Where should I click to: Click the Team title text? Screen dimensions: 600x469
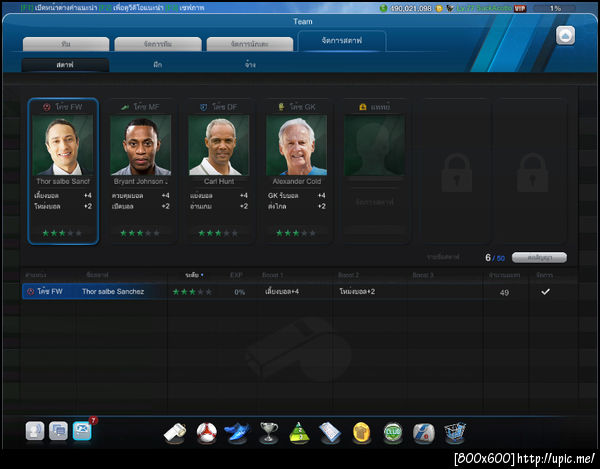303,21
